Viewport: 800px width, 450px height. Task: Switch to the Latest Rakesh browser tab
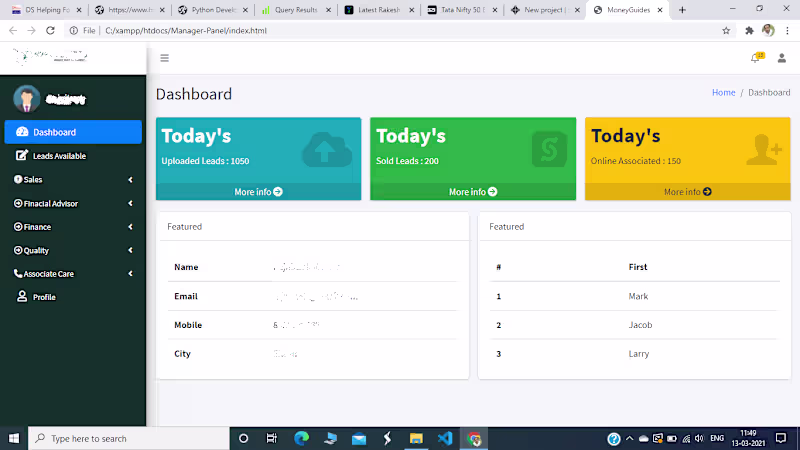click(379, 10)
